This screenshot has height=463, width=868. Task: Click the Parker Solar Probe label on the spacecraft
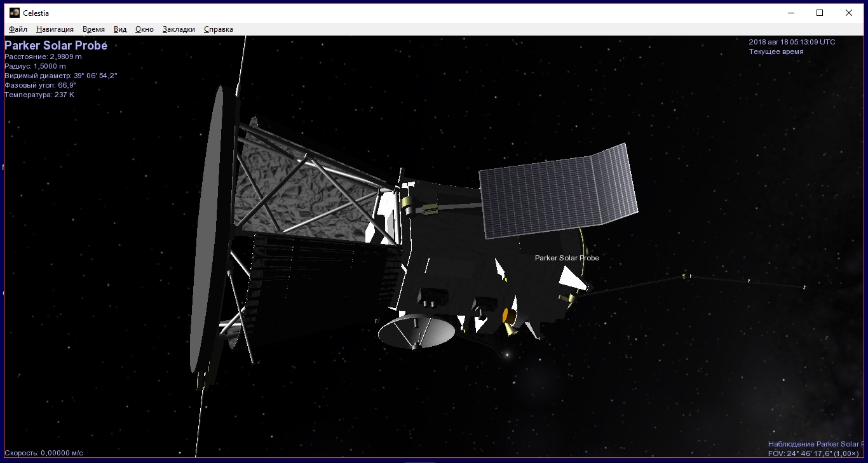click(x=567, y=258)
